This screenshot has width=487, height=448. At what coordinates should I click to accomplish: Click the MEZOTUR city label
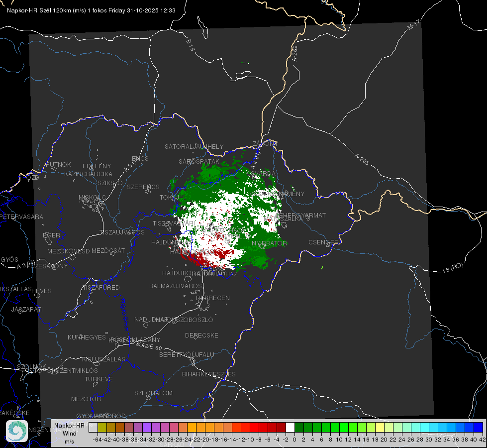tap(86, 399)
